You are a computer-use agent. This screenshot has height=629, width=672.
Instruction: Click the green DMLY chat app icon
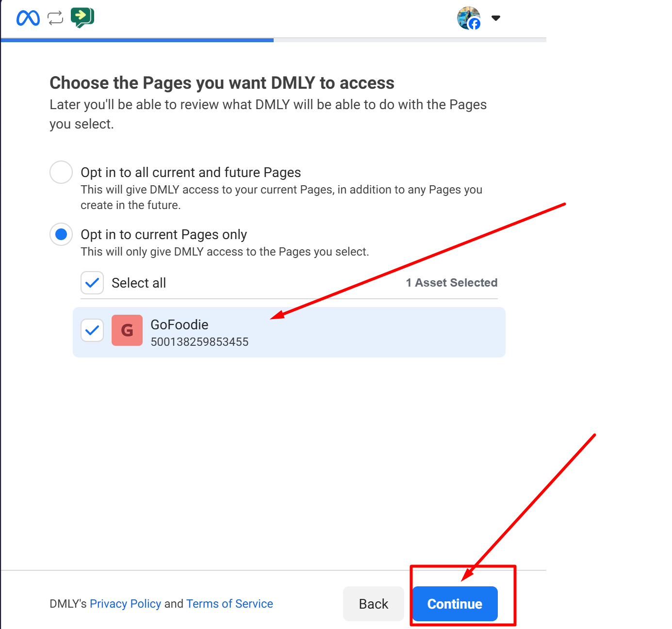click(82, 17)
